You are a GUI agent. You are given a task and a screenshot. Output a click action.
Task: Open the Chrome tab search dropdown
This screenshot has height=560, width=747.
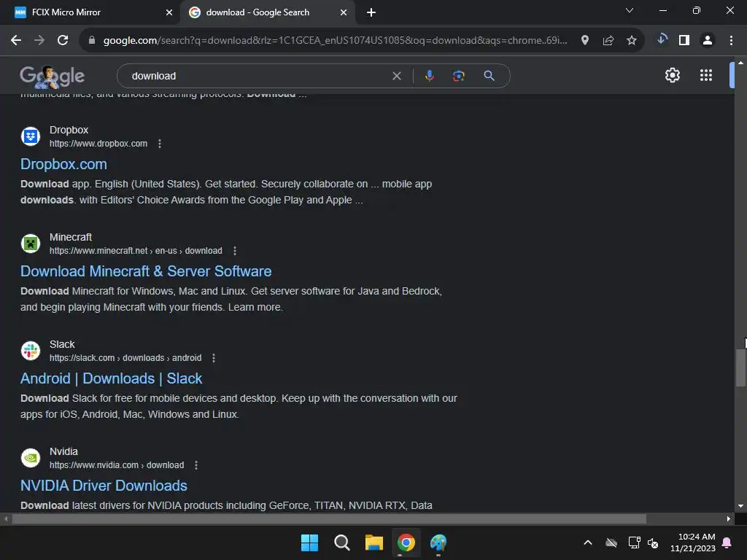[630, 10]
